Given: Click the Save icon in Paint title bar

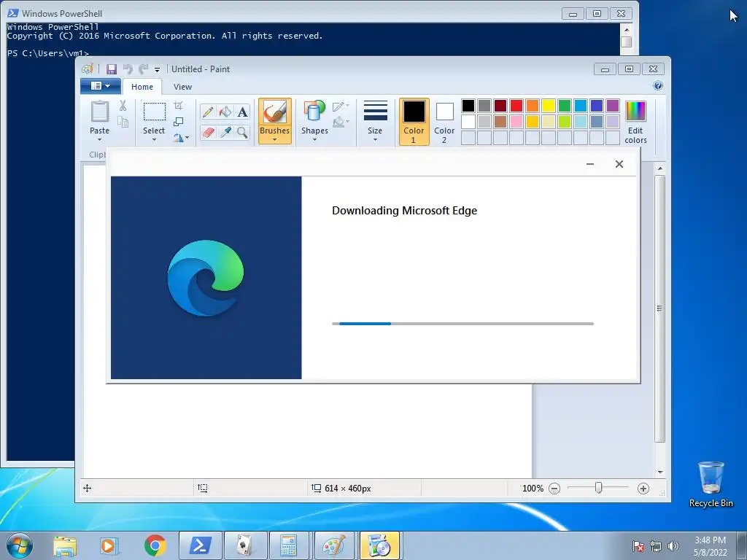Looking at the screenshot, I should coord(112,69).
